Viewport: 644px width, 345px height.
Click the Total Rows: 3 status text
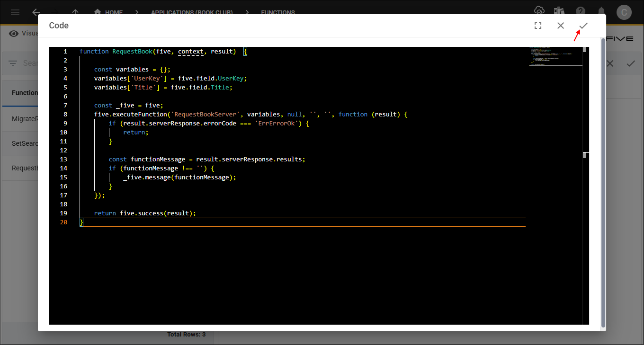click(187, 335)
